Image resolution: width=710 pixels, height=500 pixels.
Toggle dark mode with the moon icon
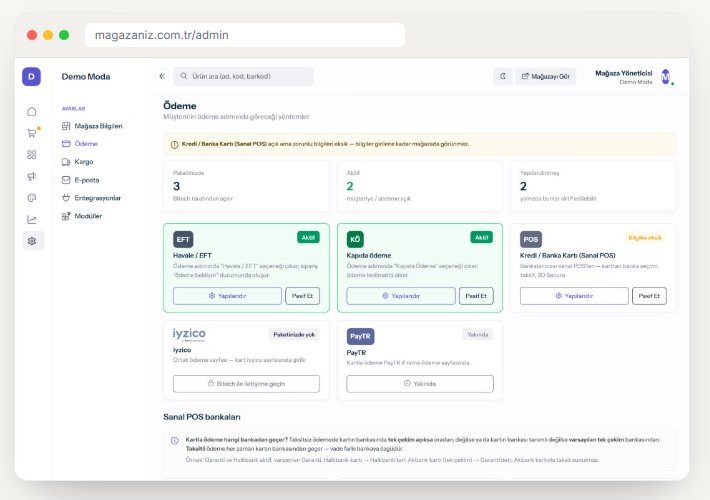(503, 76)
